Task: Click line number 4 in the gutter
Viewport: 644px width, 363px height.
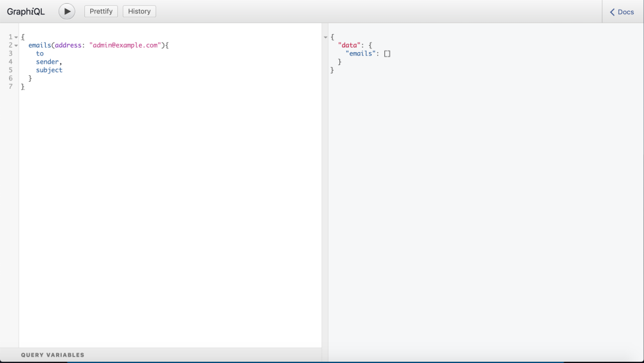Action: pos(10,62)
